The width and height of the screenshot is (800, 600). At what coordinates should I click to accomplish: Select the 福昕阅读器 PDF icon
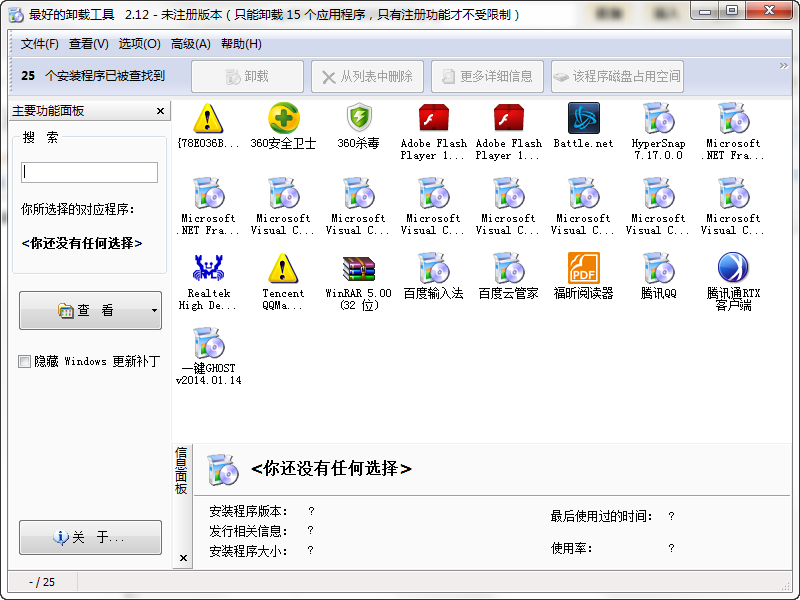coord(584,268)
